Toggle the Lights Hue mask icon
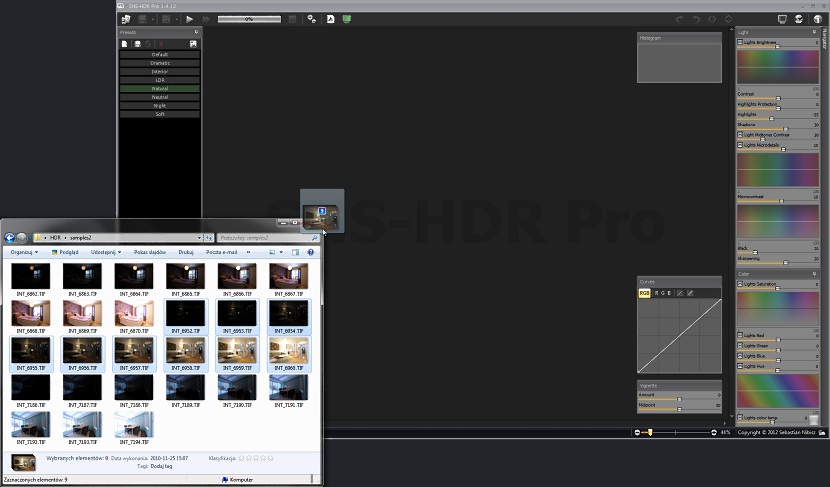The width and height of the screenshot is (830, 487). pos(740,366)
